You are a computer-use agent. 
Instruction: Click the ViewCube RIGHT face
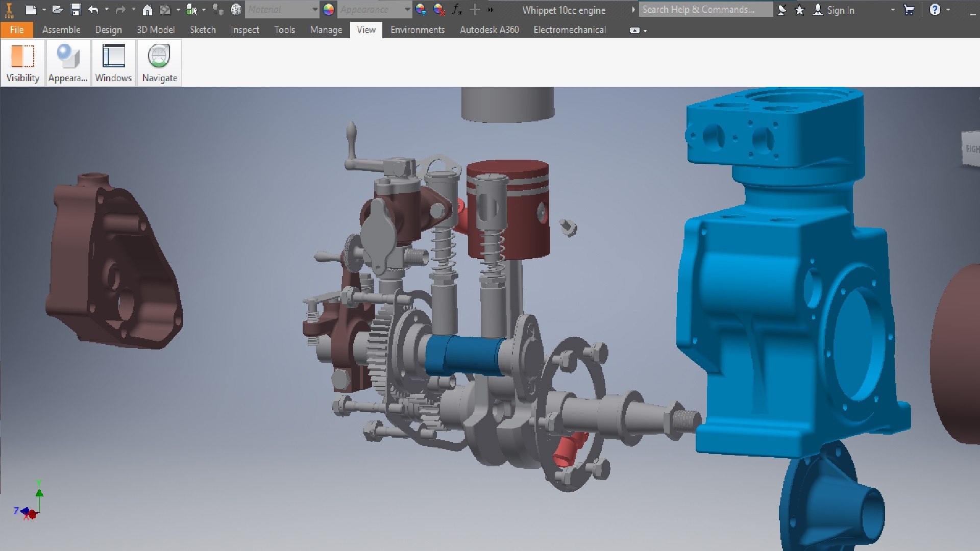pos(971,148)
